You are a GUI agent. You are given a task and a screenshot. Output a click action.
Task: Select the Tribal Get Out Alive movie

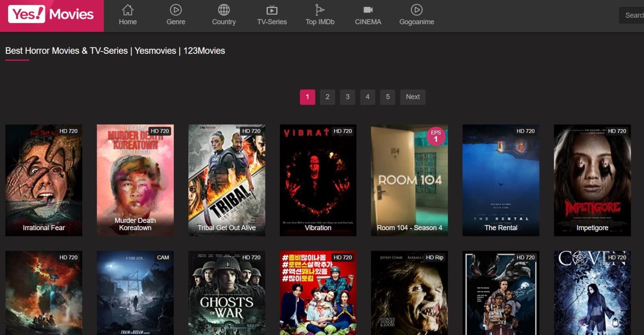[x=227, y=180]
